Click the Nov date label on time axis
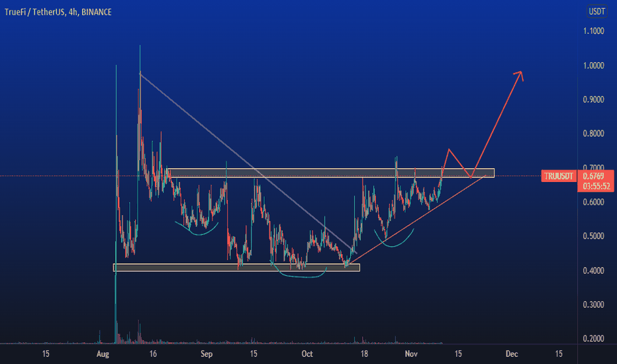 (x=411, y=354)
